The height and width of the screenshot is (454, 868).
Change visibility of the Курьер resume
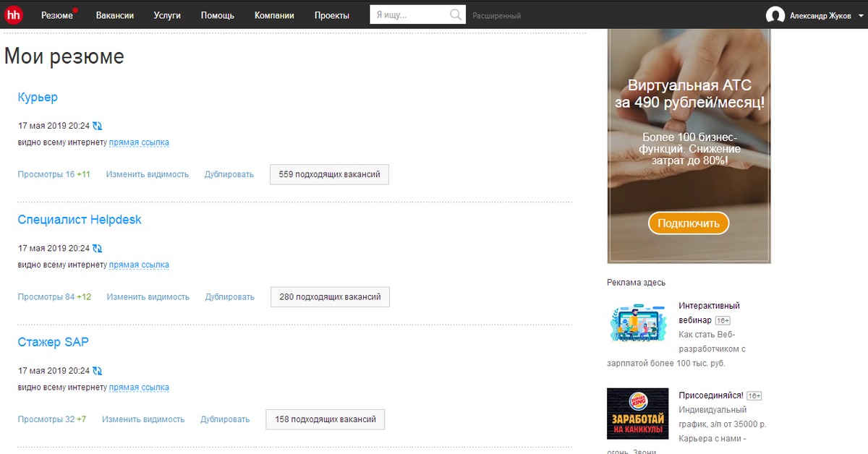pyautogui.click(x=147, y=174)
